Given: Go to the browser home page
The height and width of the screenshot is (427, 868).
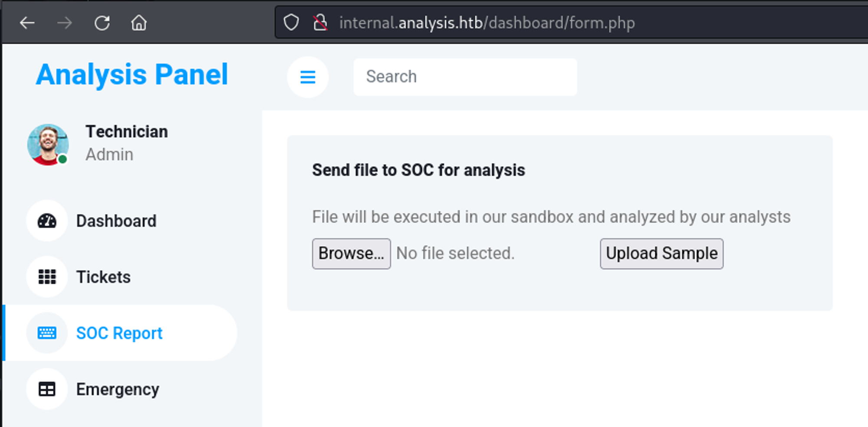Looking at the screenshot, I should pos(139,23).
